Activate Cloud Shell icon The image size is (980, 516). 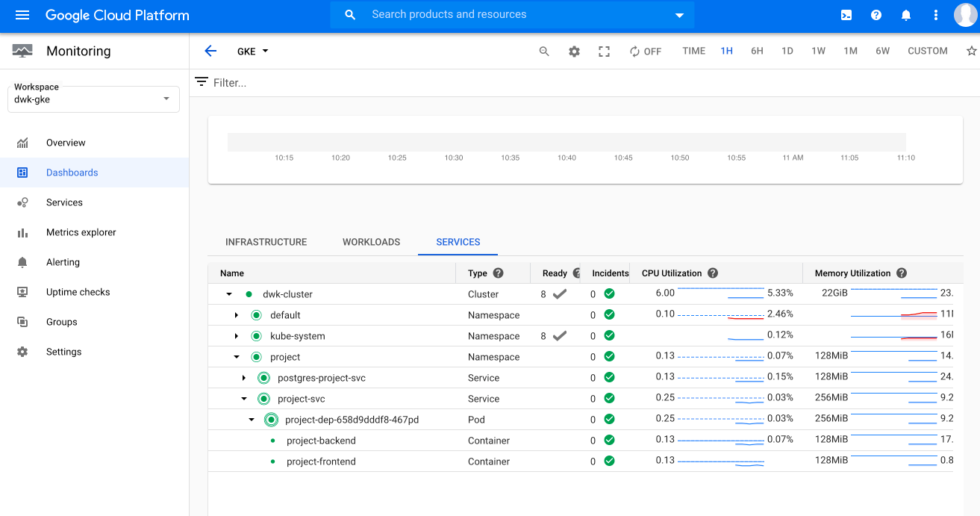(x=846, y=15)
